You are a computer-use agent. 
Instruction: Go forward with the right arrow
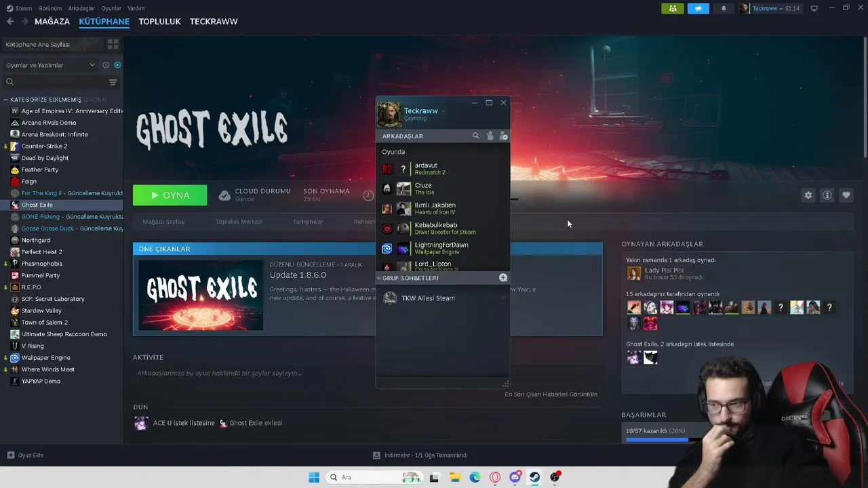pyautogui.click(x=25, y=22)
